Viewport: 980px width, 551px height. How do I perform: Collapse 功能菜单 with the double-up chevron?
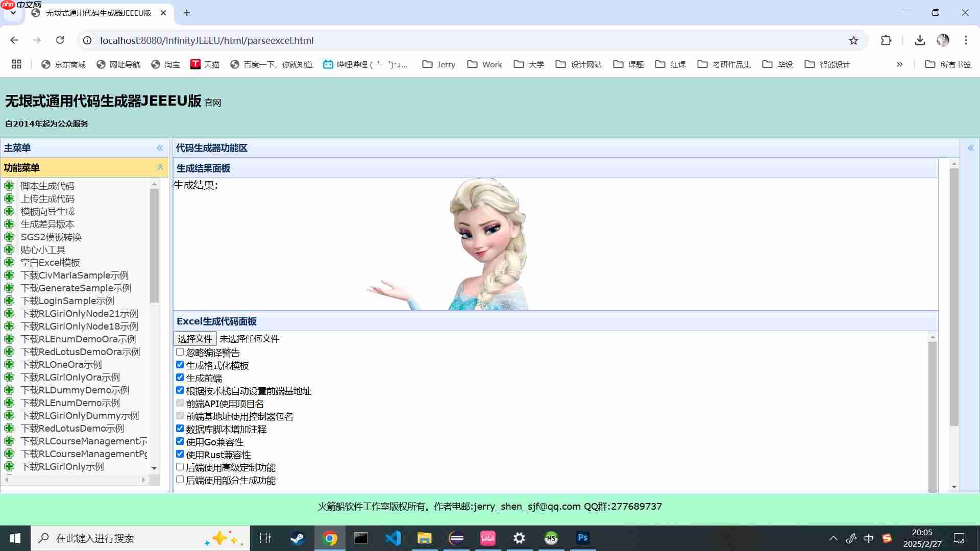click(x=160, y=167)
